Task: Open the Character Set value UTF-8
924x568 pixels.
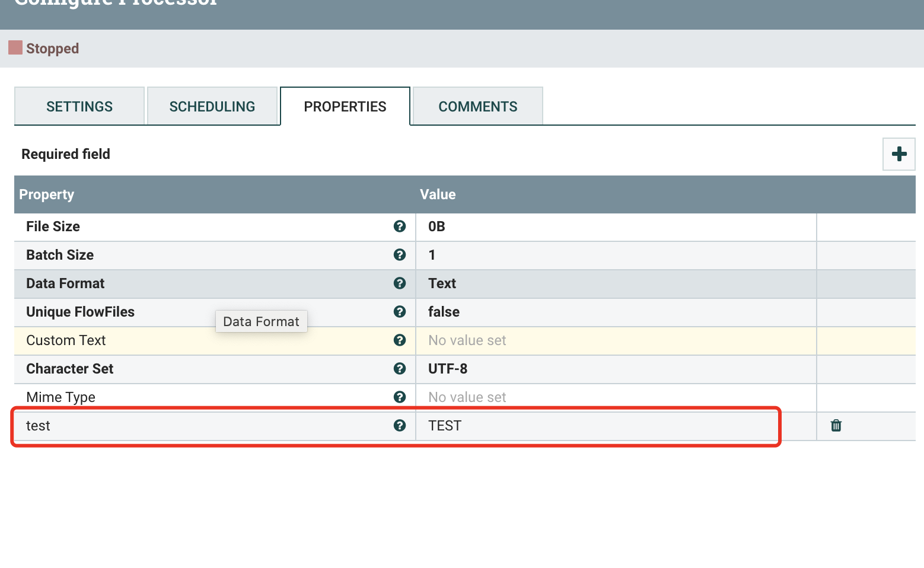Action: [x=616, y=369]
